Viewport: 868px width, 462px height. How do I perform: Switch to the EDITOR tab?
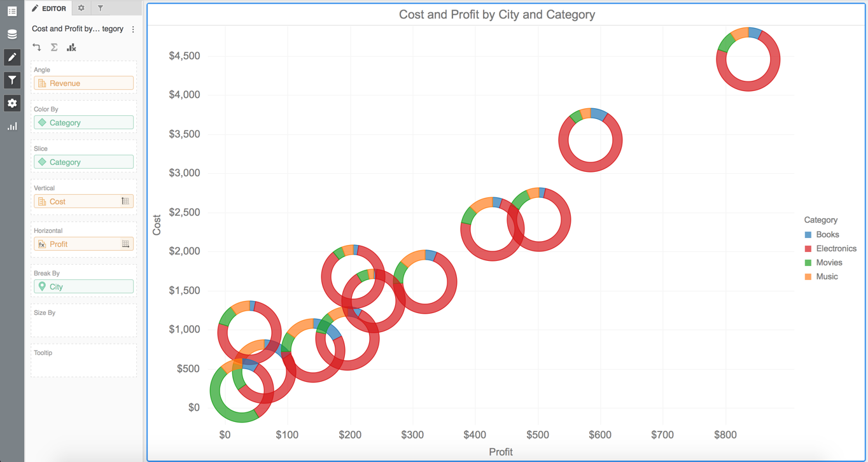pos(50,8)
